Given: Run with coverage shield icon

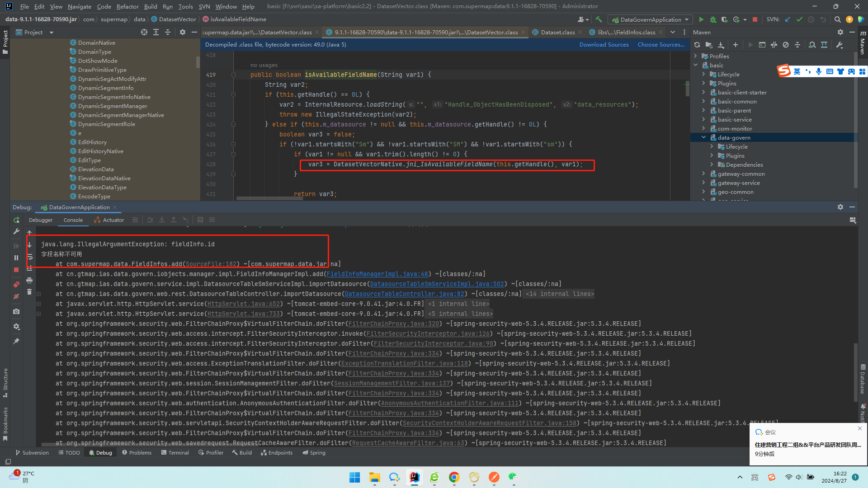Looking at the screenshot, I should point(724,19).
